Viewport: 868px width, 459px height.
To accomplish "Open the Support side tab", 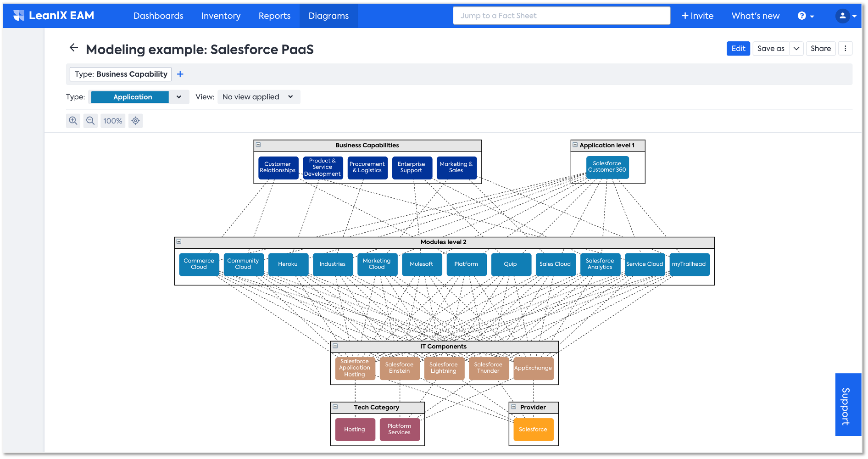I will [848, 405].
